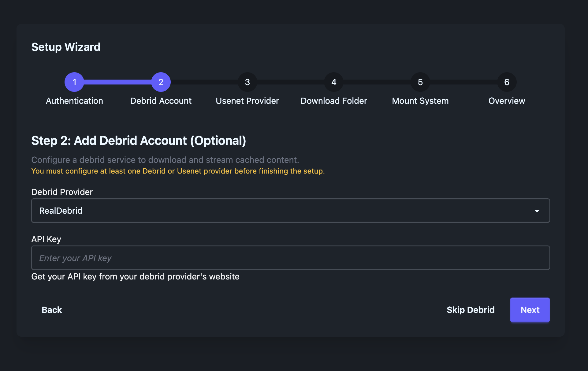Viewport: 588px width, 371px height.
Task: Click the API key helper text
Action: tap(135, 277)
